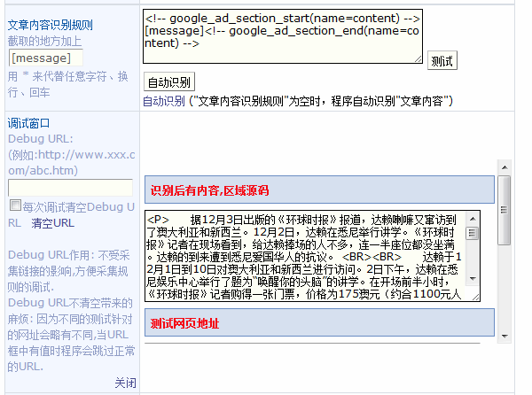532x395 pixels.
Task: Click the source code textarea scrollbar thumb
Action: click(x=472, y=234)
